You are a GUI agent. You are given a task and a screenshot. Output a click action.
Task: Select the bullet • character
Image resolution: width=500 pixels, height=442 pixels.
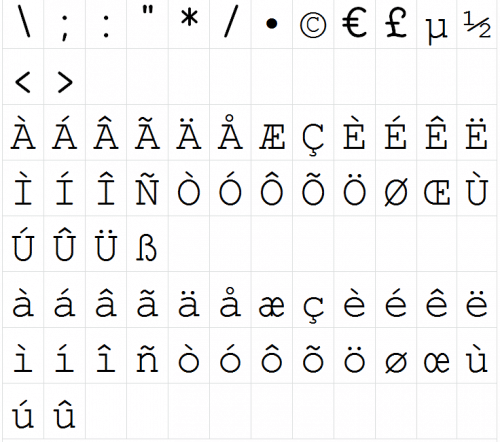pyautogui.click(x=272, y=24)
